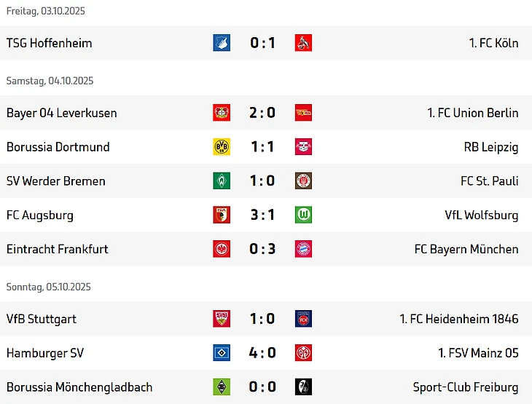The width and height of the screenshot is (532, 404).
Task: Click the 1. FC Köln crest
Action: [x=303, y=43]
